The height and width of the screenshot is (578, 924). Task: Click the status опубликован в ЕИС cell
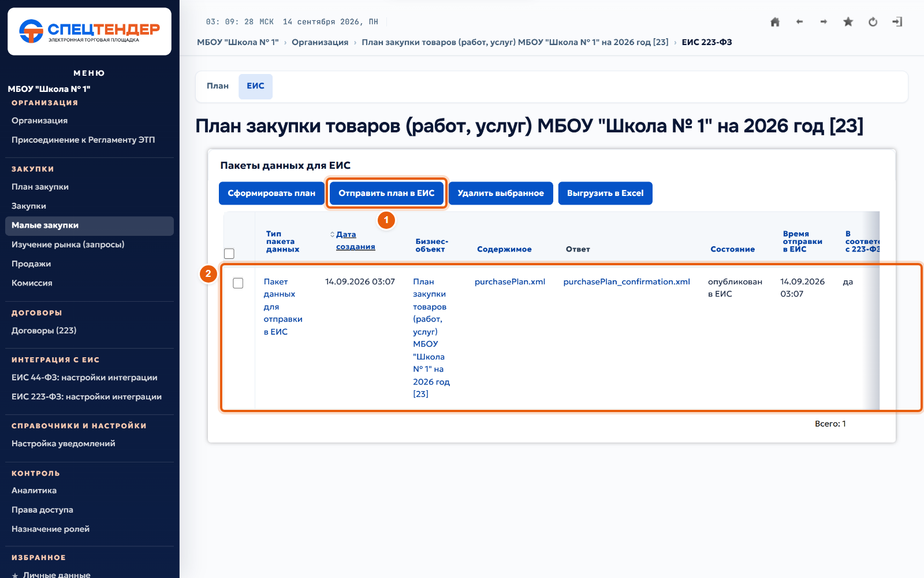coord(735,288)
